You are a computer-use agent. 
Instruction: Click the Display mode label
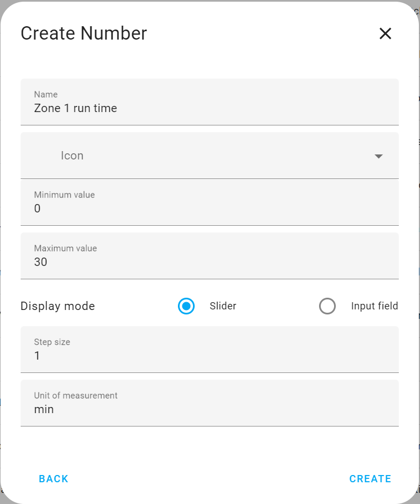pos(57,306)
